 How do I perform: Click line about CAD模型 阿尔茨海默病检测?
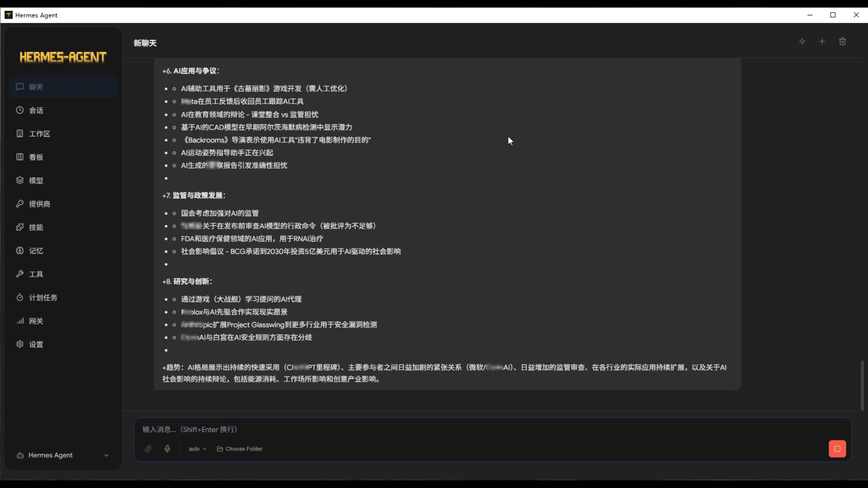(267, 127)
